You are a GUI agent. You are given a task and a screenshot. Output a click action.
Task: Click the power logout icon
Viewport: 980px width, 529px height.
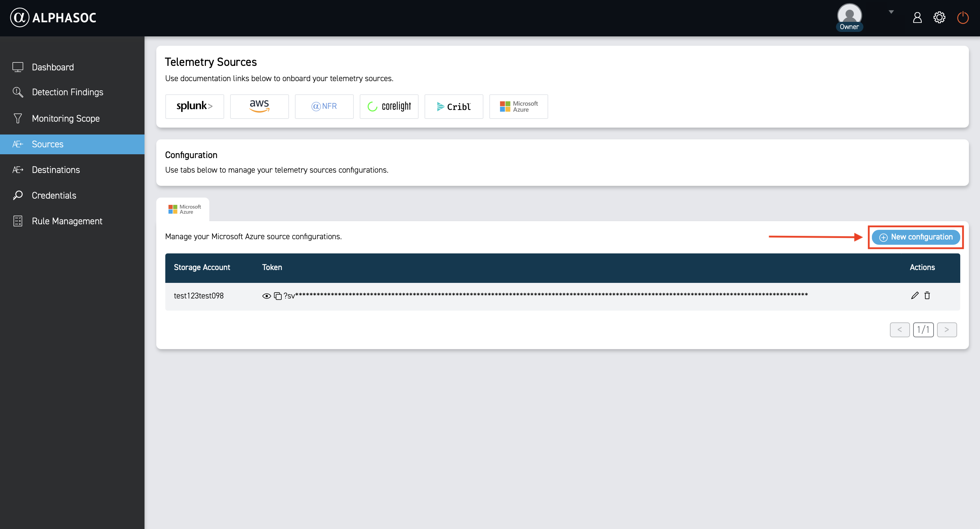click(x=963, y=18)
